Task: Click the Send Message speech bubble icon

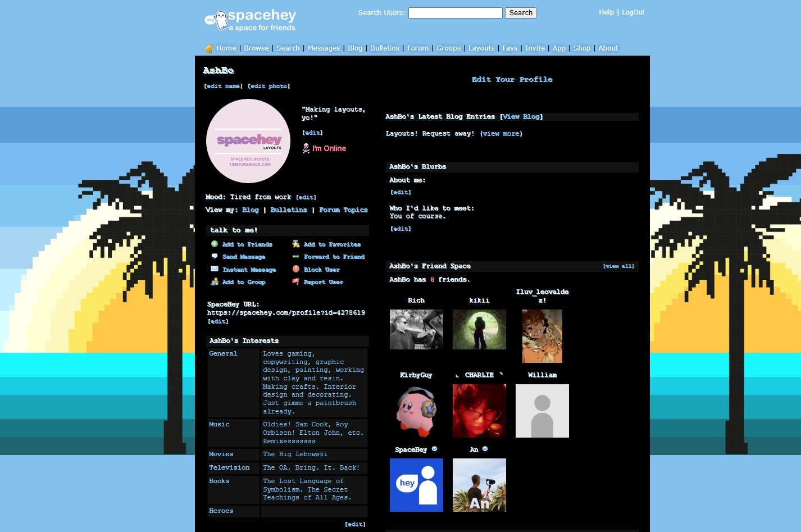Action: 215,257
